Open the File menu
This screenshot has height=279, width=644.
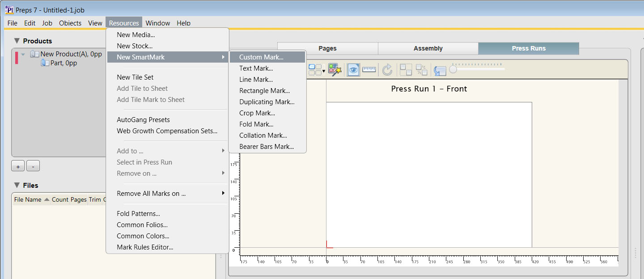13,23
